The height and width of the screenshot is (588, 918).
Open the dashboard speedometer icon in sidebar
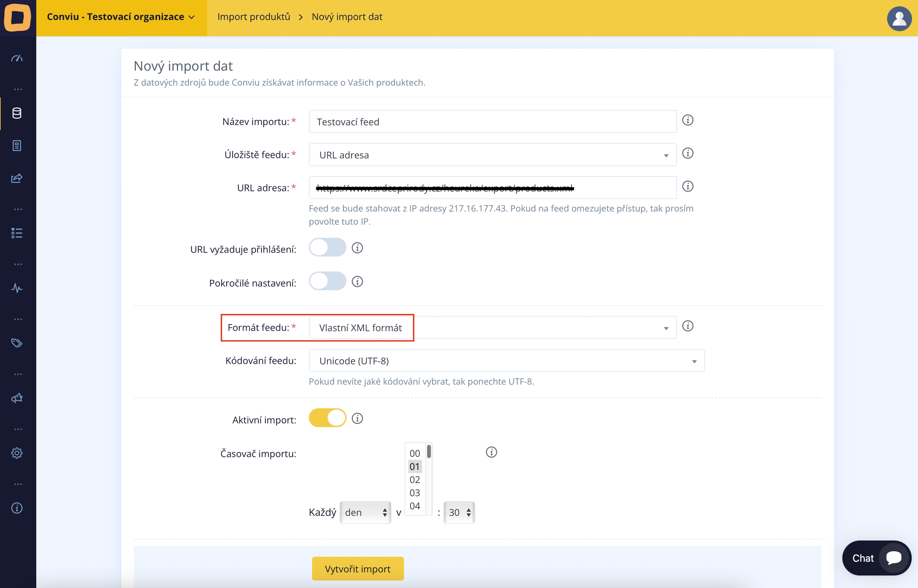(x=17, y=59)
